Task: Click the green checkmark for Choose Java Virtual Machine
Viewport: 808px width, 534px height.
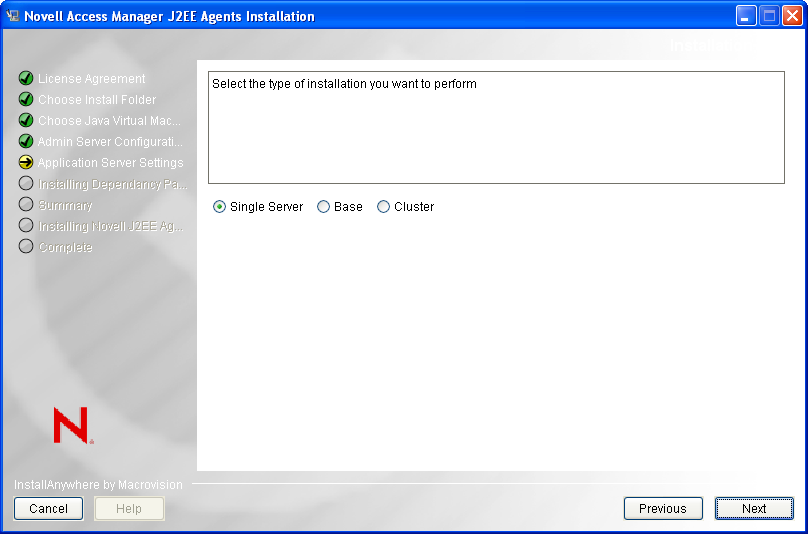Action: coord(26,121)
